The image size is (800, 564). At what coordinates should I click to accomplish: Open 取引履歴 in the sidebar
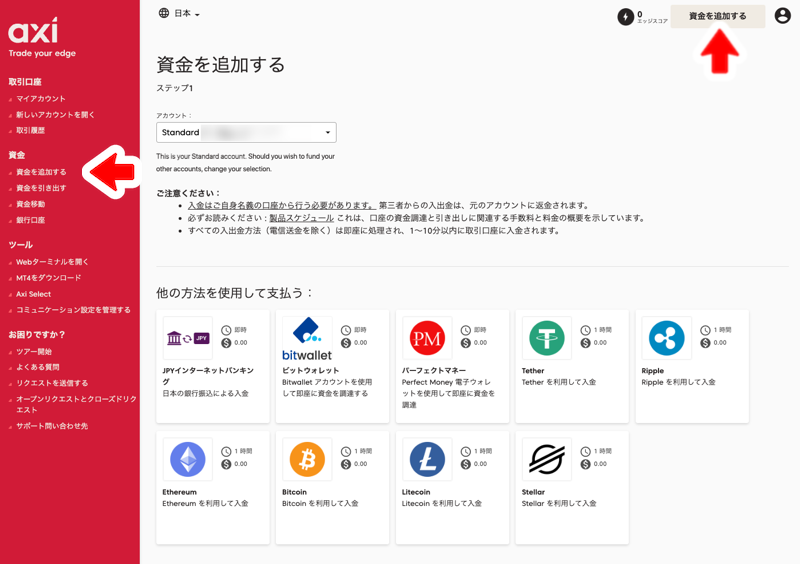coord(31,131)
